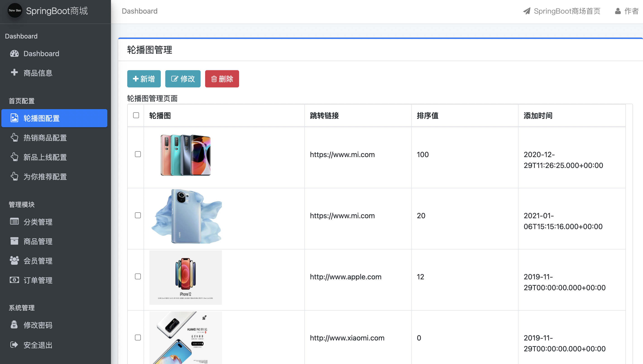Click the plus icon beside 商品信息
Screen dimensions: 643x364
pyautogui.click(x=14, y=72)
